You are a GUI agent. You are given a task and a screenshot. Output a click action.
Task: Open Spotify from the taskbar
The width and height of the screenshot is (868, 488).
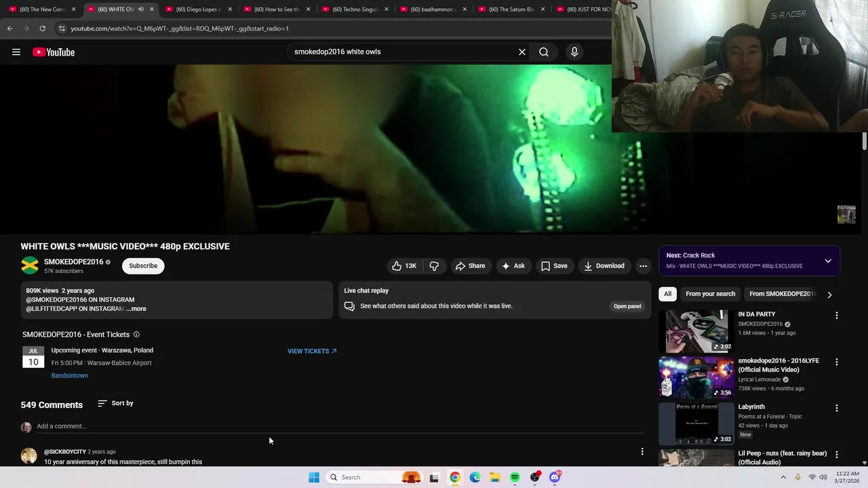[515, 477]
